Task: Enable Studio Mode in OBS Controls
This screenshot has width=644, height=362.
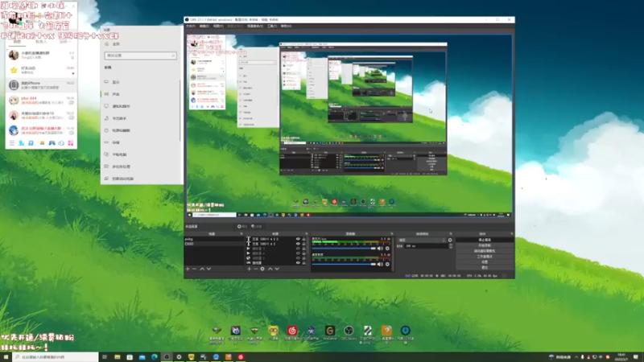Action: (x=485, y=257)
